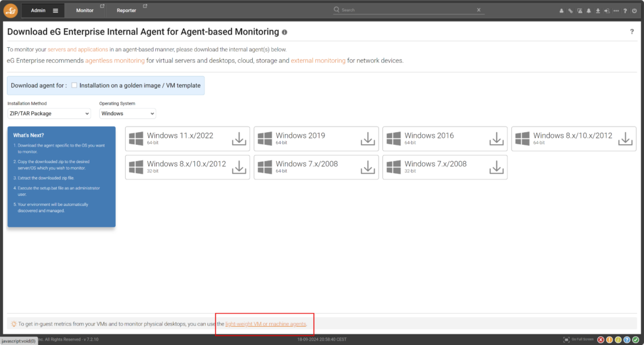Click the page title heading text
The height and width of the screenshot is (345, 644).
pos(143,31)
